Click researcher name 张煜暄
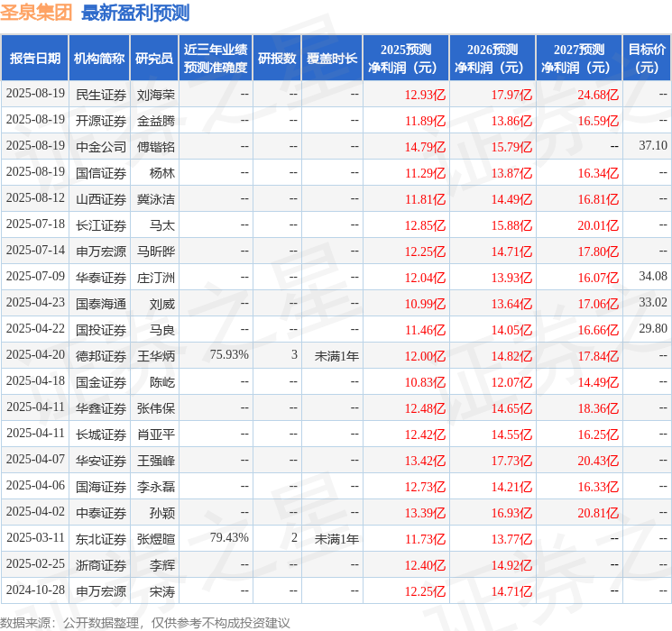 click(156, 539)
